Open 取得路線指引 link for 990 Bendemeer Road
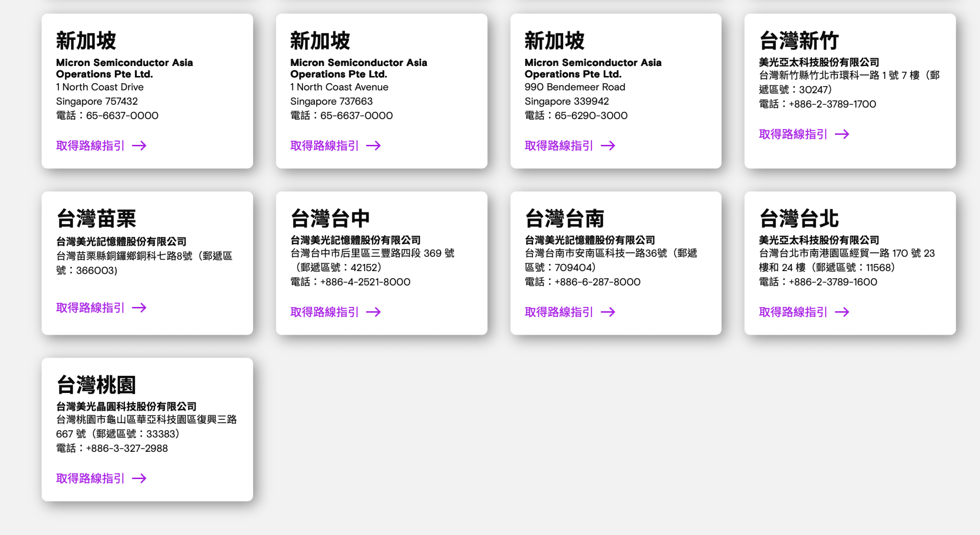This screenshot has width=980, height=535. (570, 145)
